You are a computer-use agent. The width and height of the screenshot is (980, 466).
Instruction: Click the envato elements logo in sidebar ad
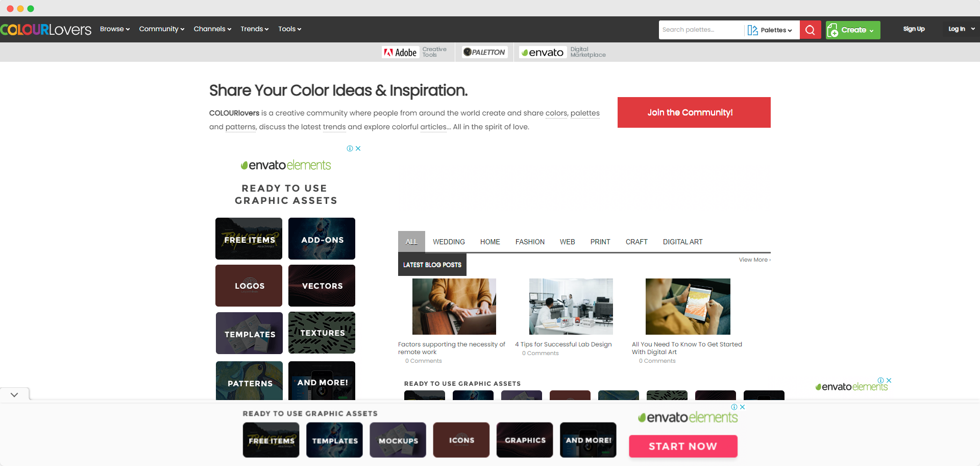286,165
